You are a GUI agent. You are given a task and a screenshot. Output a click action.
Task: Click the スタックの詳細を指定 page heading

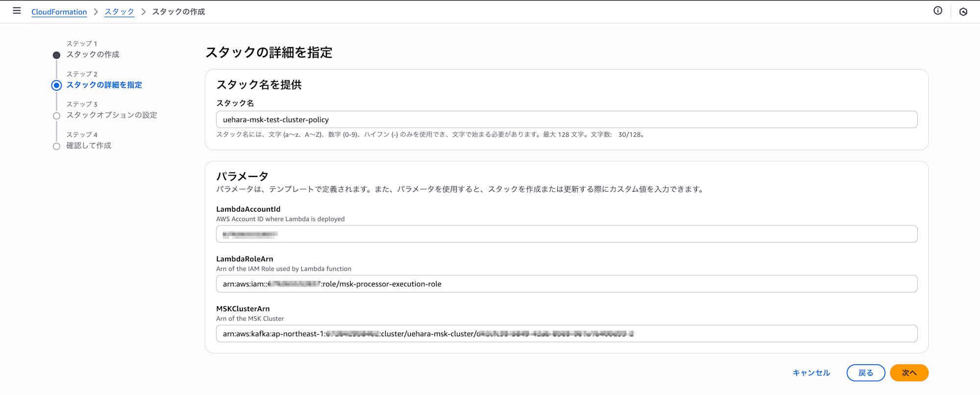[x=269, y=52]
